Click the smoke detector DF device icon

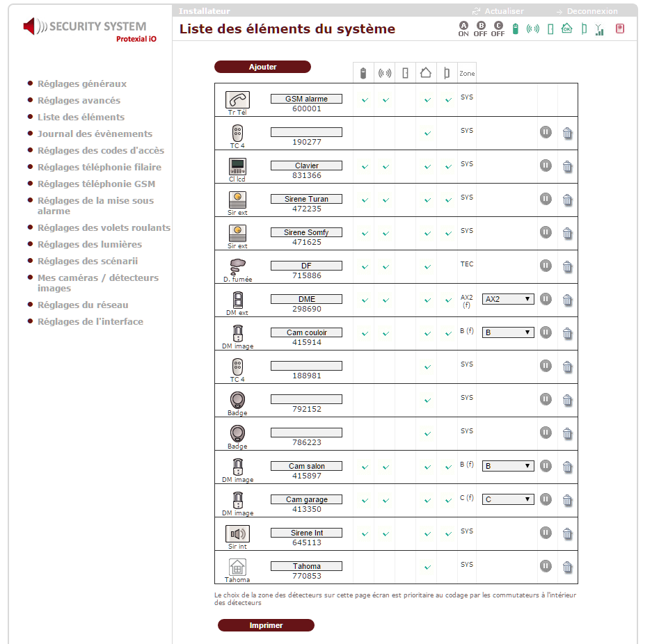pyautogui.click(x=237, y=266)
